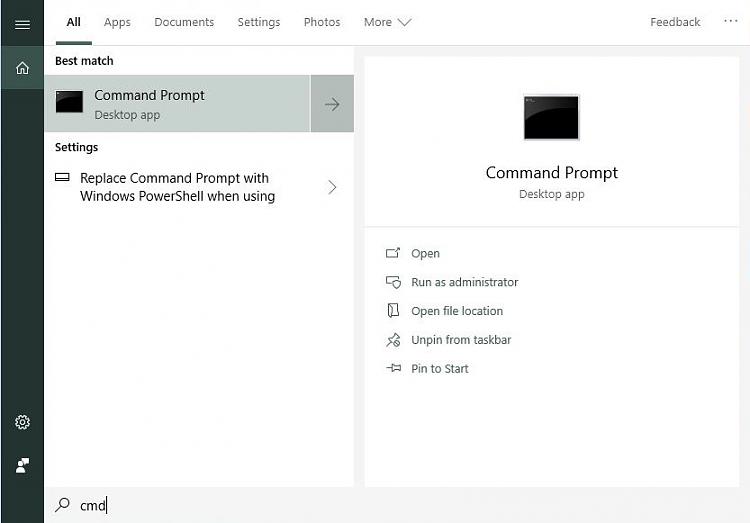This screenshot has height=523, width=750.
Task: Click the Unpin from taskbar icon
Action: click(x=393, y=340)
